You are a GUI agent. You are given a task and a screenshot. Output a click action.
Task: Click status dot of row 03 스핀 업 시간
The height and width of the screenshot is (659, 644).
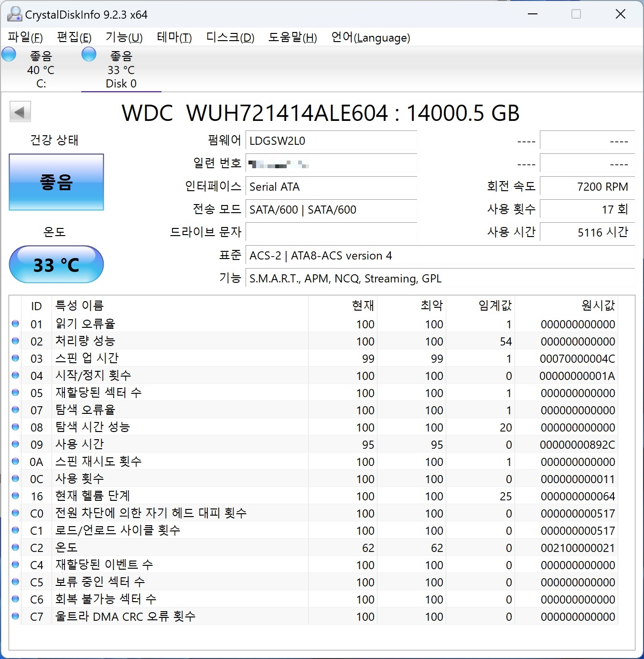[x=15, y=358]
